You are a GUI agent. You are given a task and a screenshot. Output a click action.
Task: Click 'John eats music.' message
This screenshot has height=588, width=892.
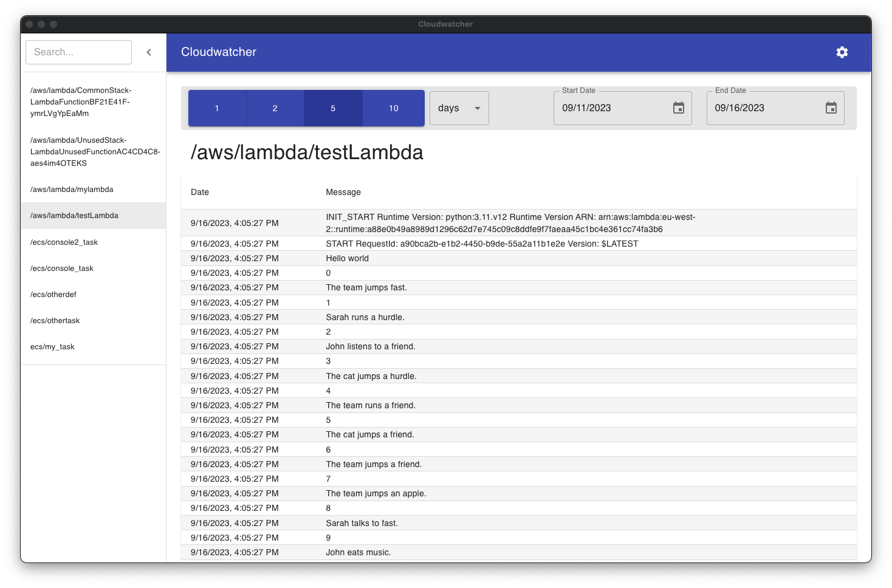359,552
